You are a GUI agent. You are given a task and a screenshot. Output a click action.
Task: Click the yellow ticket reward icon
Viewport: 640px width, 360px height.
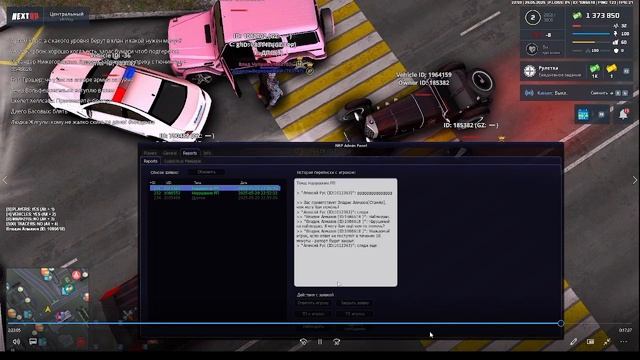pyautogui.click(x=611, y=69)
